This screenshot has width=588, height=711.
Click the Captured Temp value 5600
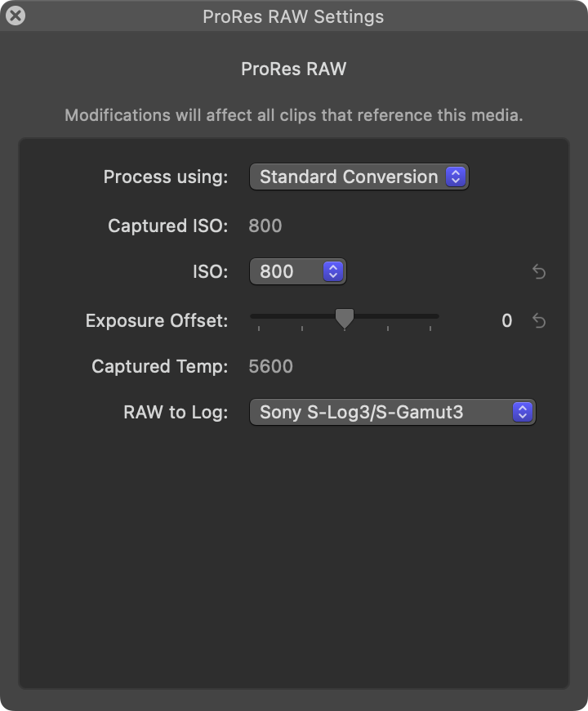coord(270,366)
